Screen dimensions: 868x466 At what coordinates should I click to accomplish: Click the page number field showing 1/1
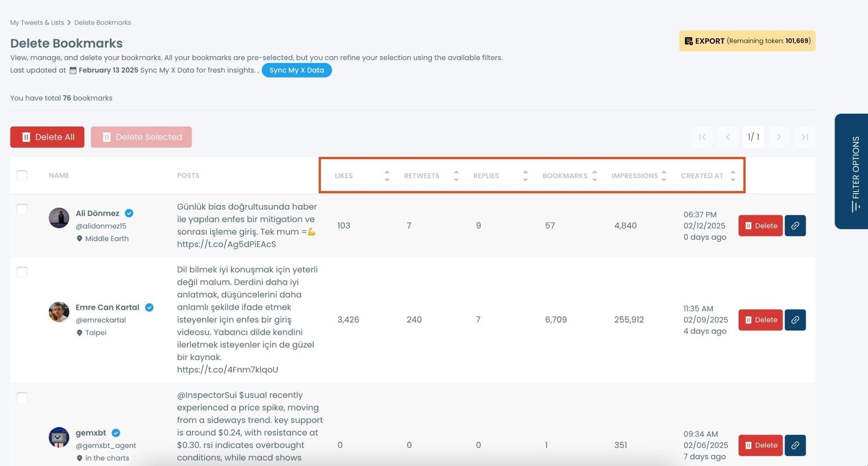[753, 137]
